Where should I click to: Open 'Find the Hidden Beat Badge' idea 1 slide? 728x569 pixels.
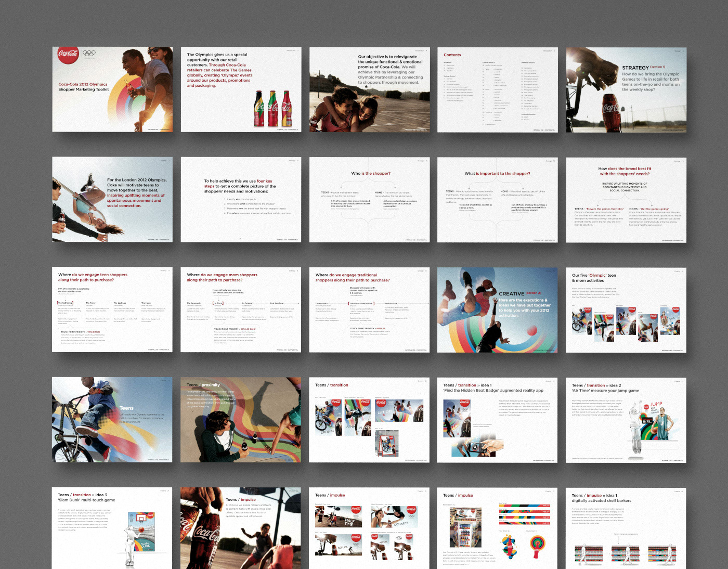coord(498,420)
